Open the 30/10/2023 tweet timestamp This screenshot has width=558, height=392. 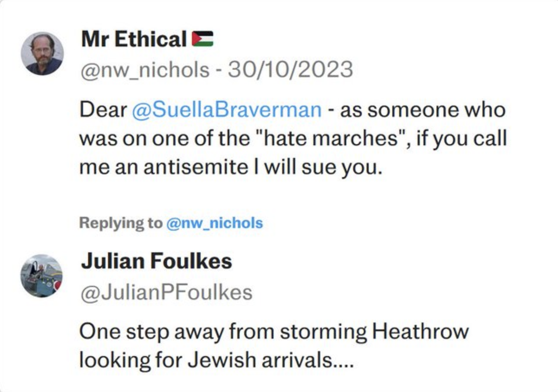point(290,70)
